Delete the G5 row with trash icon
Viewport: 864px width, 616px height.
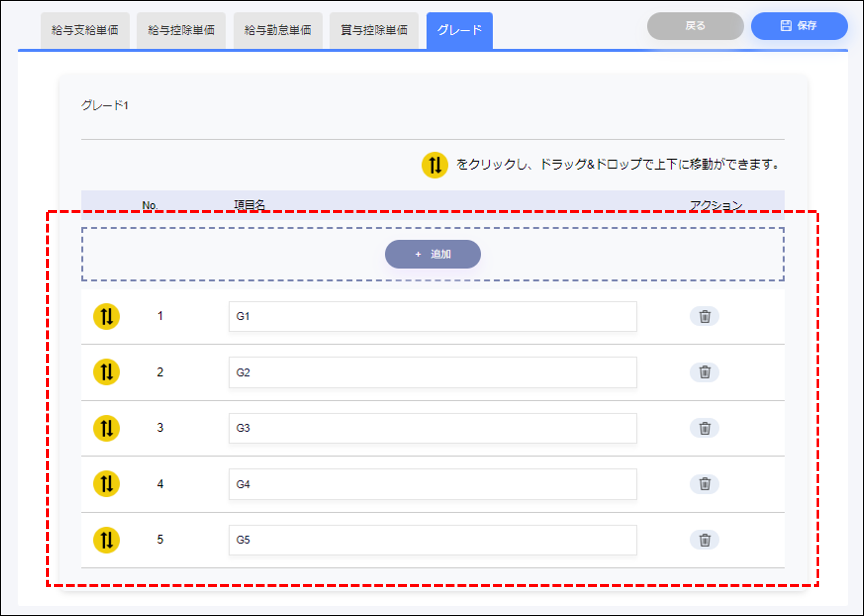pyautogui.click(x=704, y=540)
